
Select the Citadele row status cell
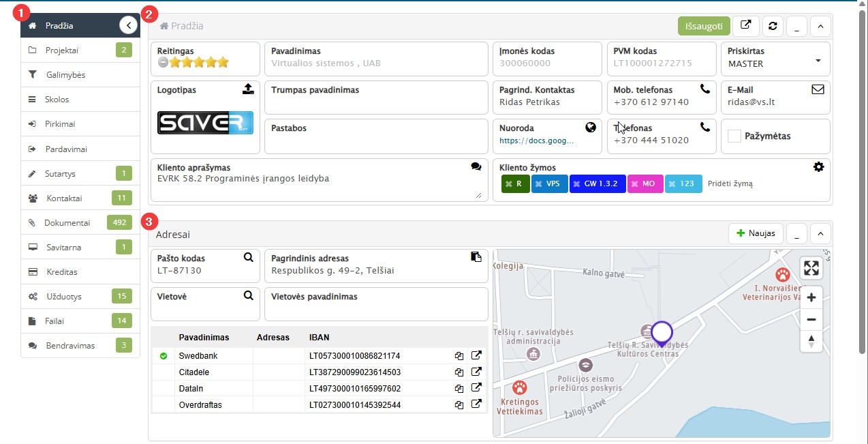pyautogui.click(x=163, y=372)
